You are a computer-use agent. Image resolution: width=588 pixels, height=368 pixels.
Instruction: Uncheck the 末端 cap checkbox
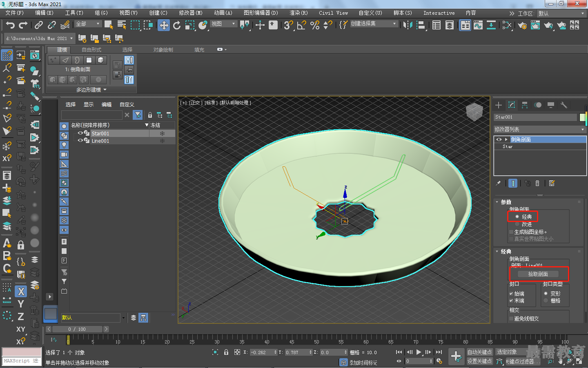tap(511, 301)
